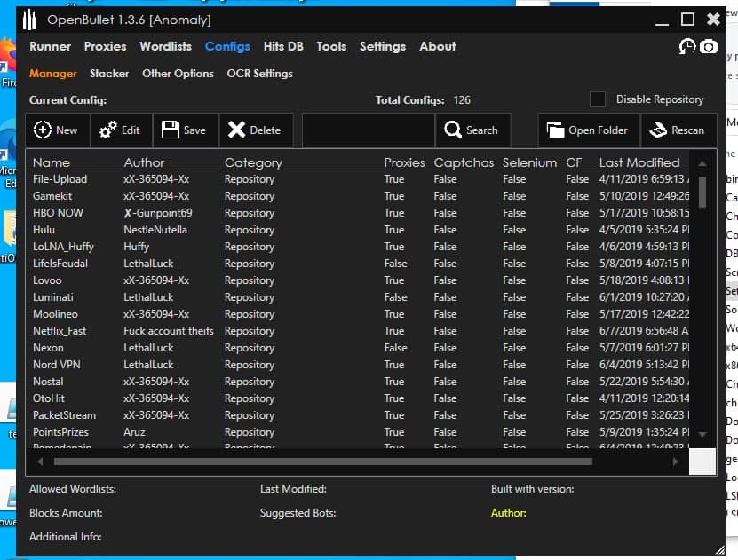738x560 pixels.
Task: Open the Tools tab
Action: pyautogui.click(x=331, y=46)
